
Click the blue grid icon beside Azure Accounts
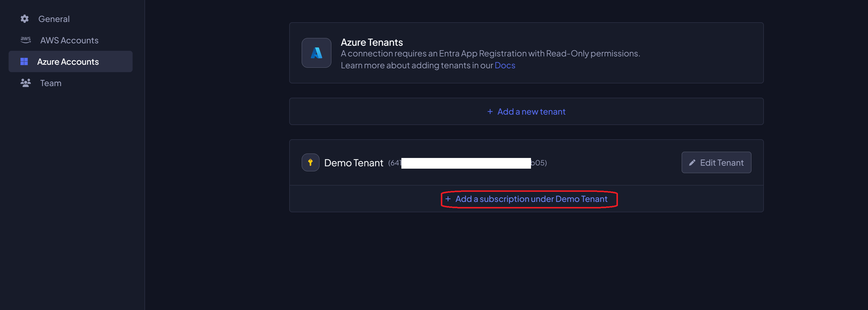tap(24, 61)
